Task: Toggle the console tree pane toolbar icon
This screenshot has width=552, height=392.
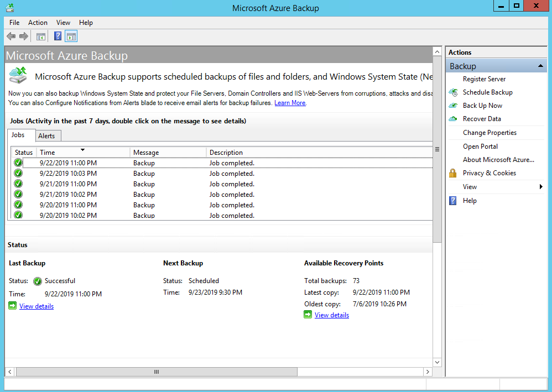Action: (x=41, y=36)
